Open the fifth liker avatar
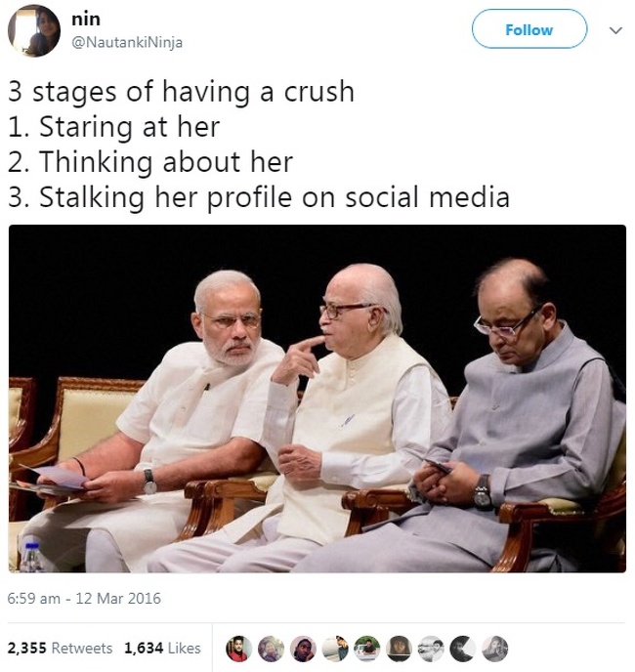Viewport: 635px width, 672px height. coord(367,649)
